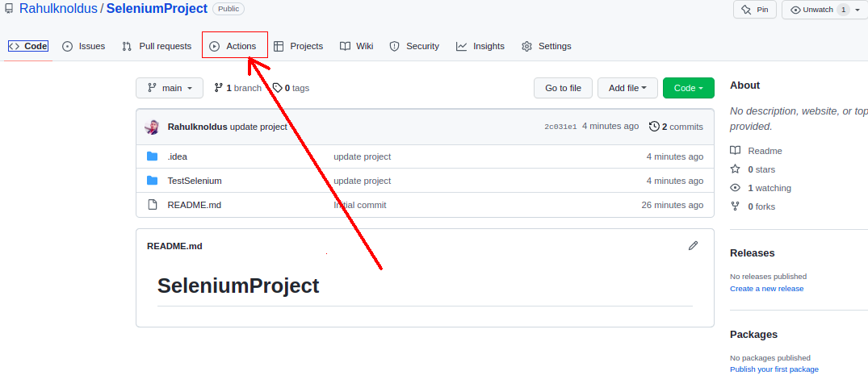Go to the Projects tab
Screen dimensions: 868x392
(299, 47)
